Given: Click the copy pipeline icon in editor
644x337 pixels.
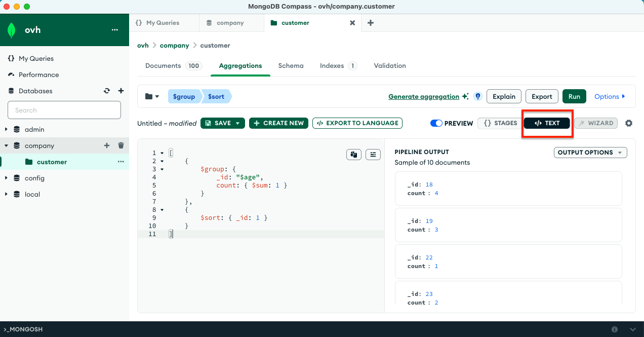Looking at the screenshot, I should (x=353, y=155).
